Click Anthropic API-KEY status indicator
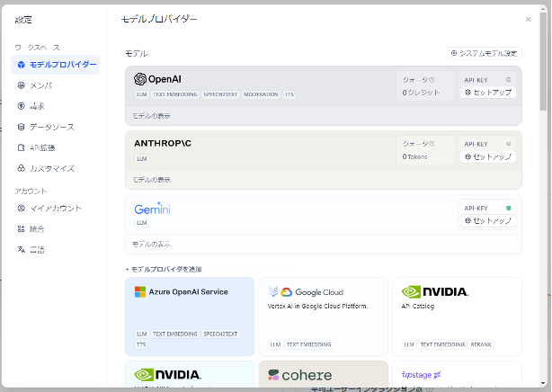The width and height of the screenshot is (552, 392). click(x=508, y=144)
